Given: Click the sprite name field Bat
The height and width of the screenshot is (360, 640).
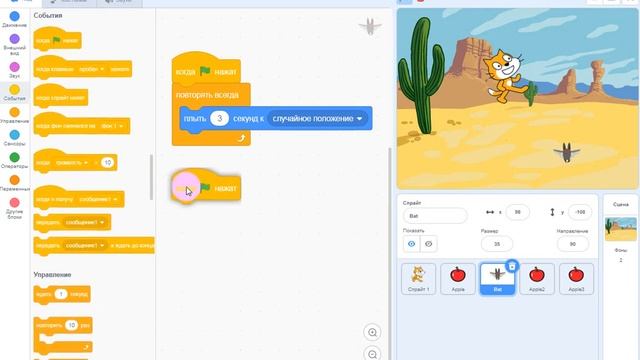Looking at the screenshot, I should (x=435, y=216).
